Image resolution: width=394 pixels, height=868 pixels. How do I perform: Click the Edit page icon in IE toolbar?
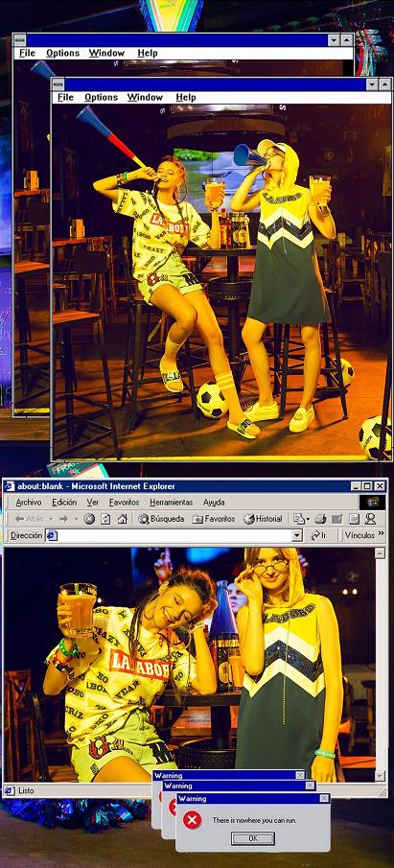pos(337,519)
